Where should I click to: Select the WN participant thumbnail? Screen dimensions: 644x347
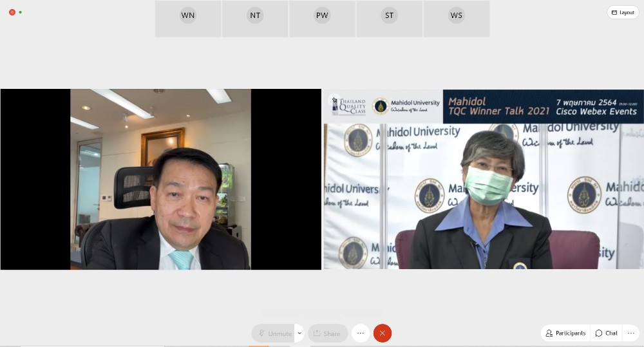[x=188, y=19]
